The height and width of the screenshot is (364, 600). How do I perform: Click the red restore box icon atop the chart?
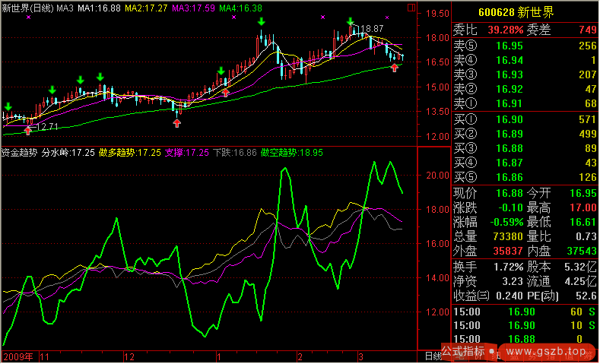point(411,8)
